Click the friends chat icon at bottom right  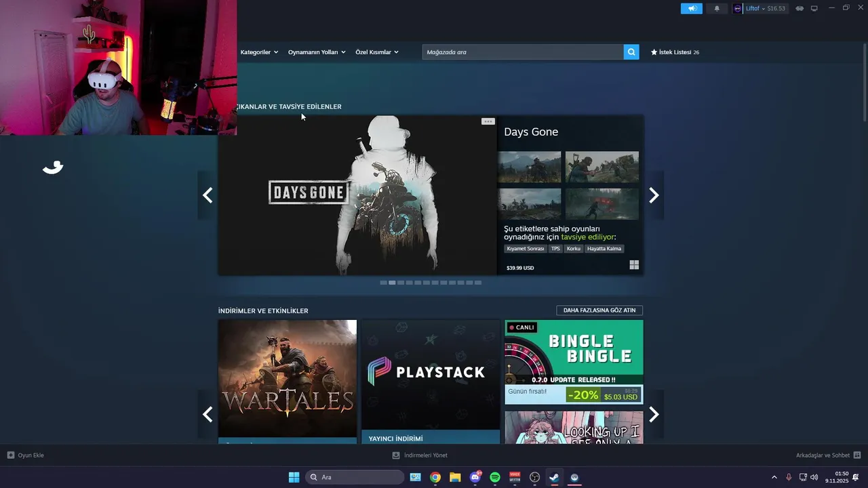tap(857, 455)
